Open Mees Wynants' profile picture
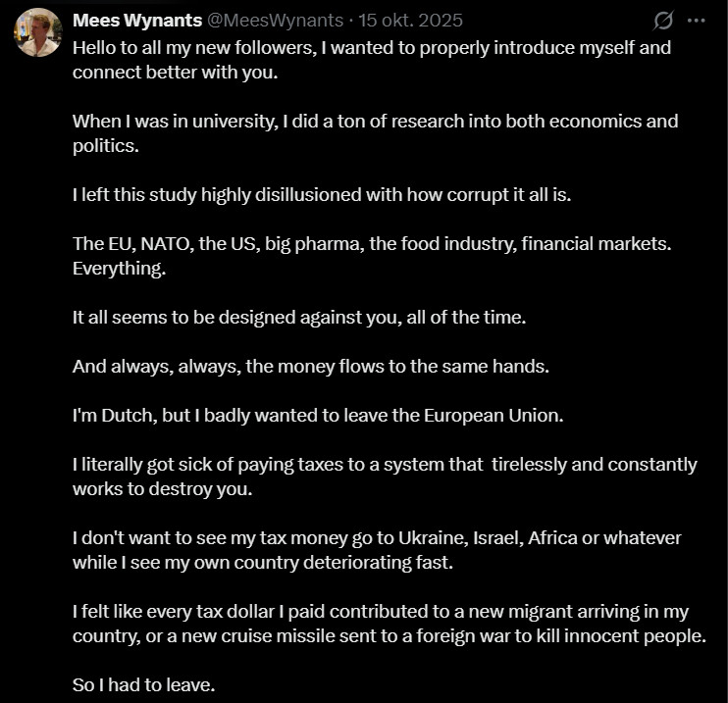 pyautogui.click(x=38, y=32)
